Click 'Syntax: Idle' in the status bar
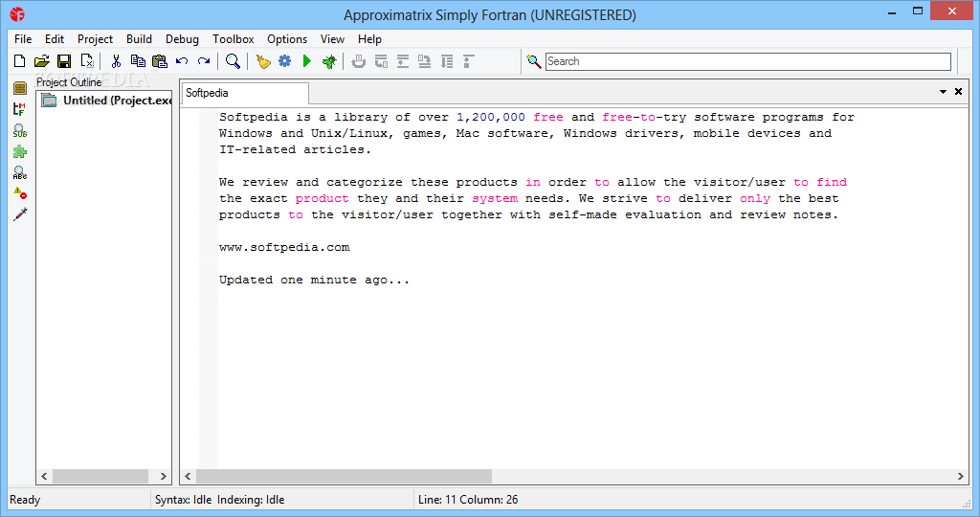Image resolution: width=980 pixels, height=517 pixels. [183, 500]
